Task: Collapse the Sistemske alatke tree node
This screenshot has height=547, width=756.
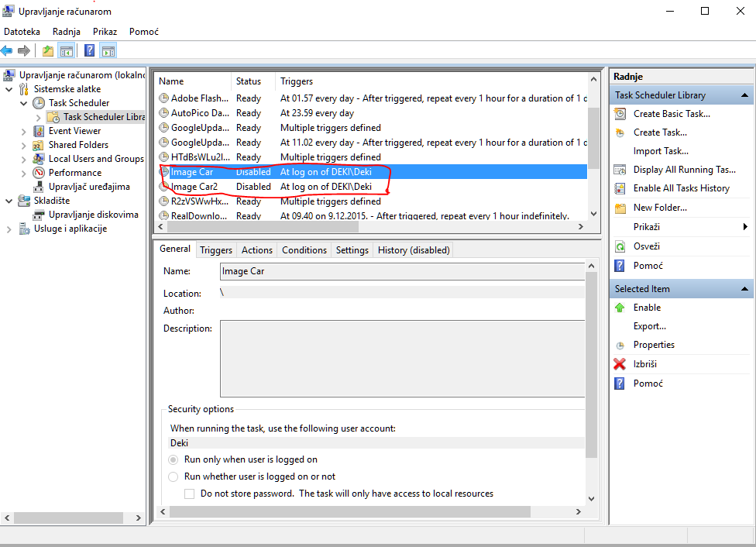Action: [x=9, y=89]
